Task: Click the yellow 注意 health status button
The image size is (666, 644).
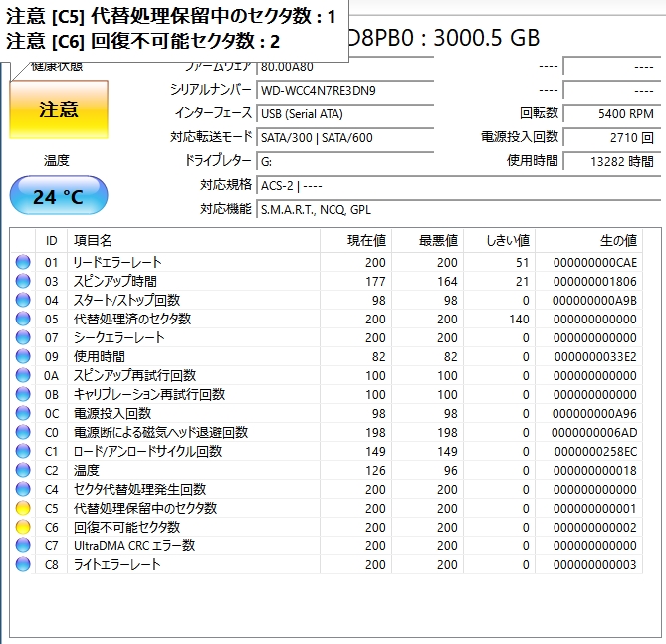Action: (x=59, y=109)
